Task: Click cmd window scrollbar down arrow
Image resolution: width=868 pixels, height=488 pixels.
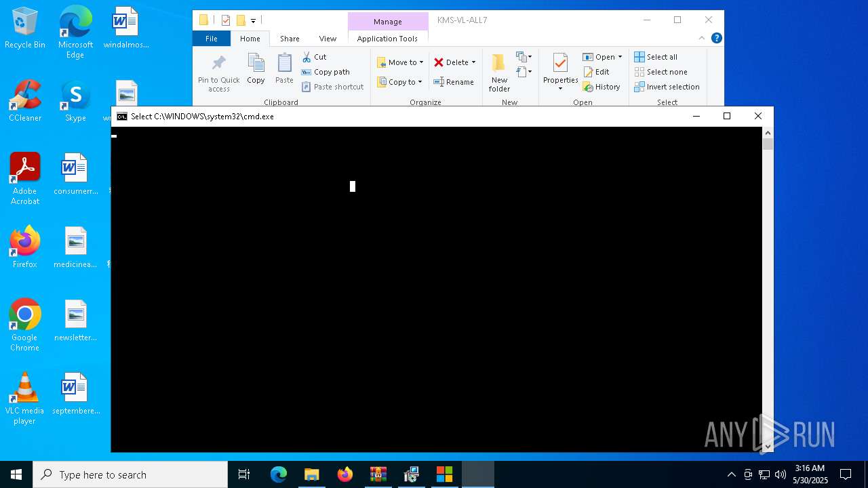Action: 768,446
